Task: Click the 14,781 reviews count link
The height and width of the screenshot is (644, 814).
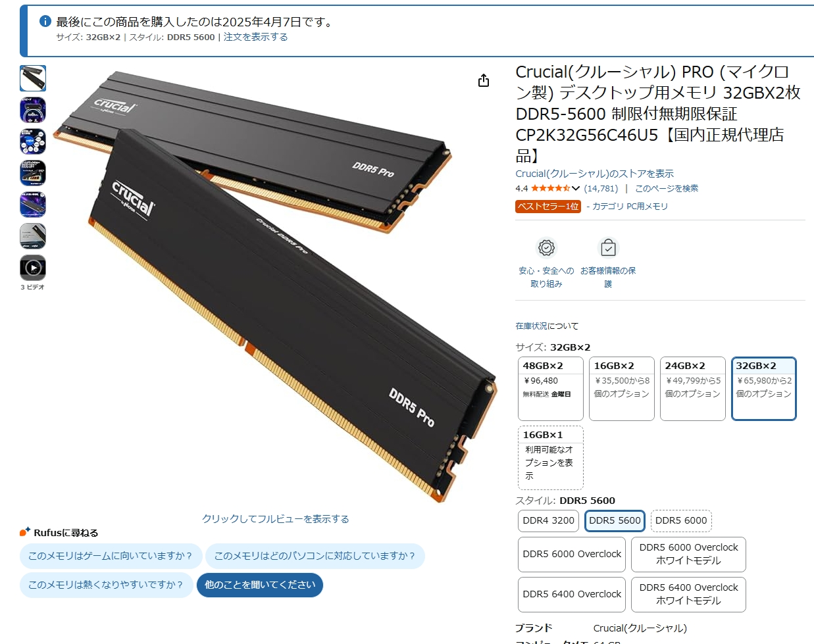Action: (601, 188)
